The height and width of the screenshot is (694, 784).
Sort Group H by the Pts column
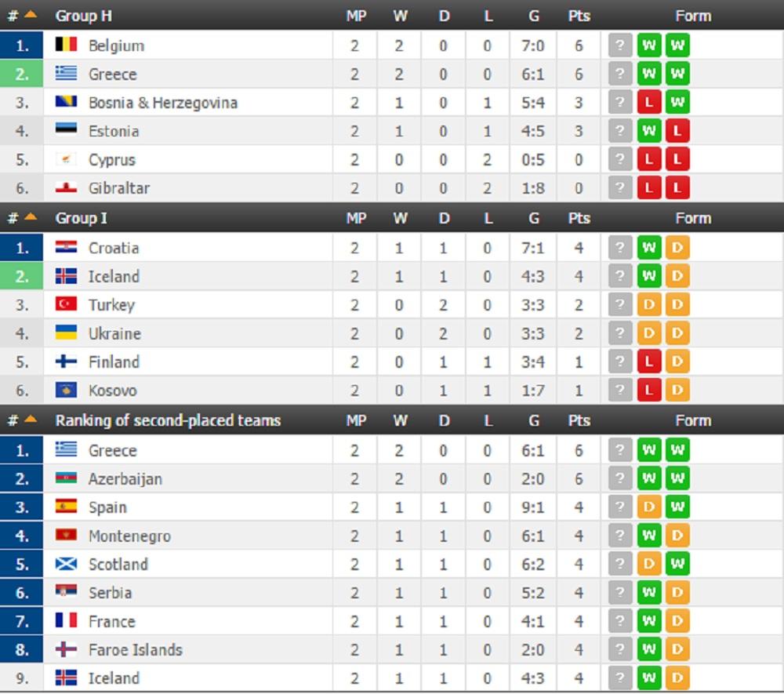[x=579, y=16]
